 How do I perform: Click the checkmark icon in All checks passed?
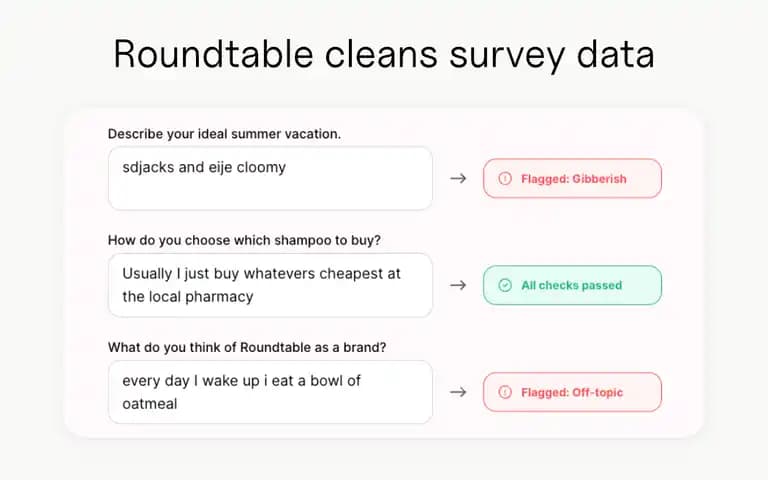pyautogui.click(x=505, y=285)
